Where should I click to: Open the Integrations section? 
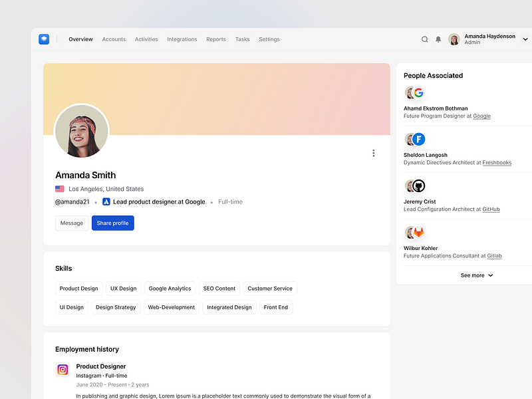[182, 39]
